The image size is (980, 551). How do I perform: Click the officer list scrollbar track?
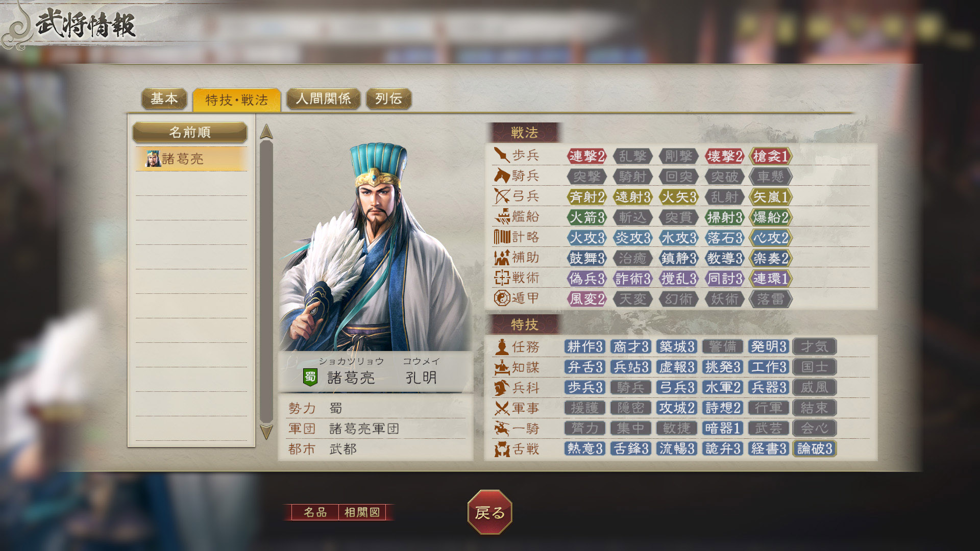pyautogui.click(x=266, y=282)
